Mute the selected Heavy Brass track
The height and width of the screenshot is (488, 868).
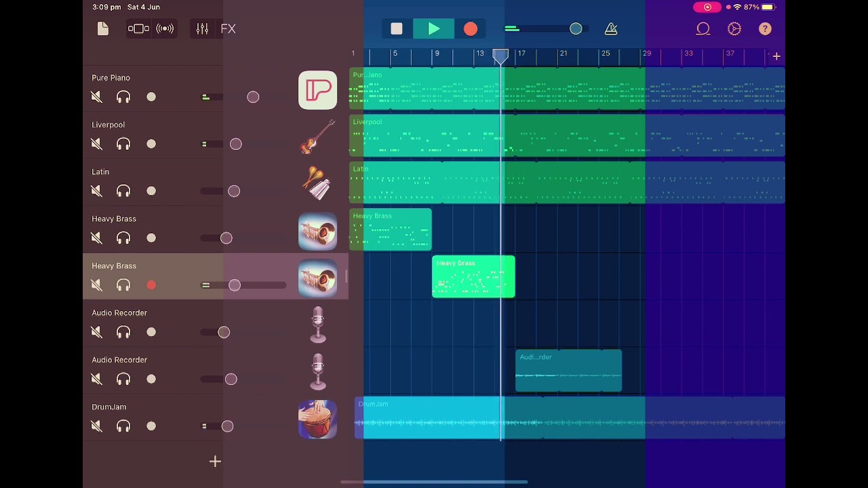(96, 285)
